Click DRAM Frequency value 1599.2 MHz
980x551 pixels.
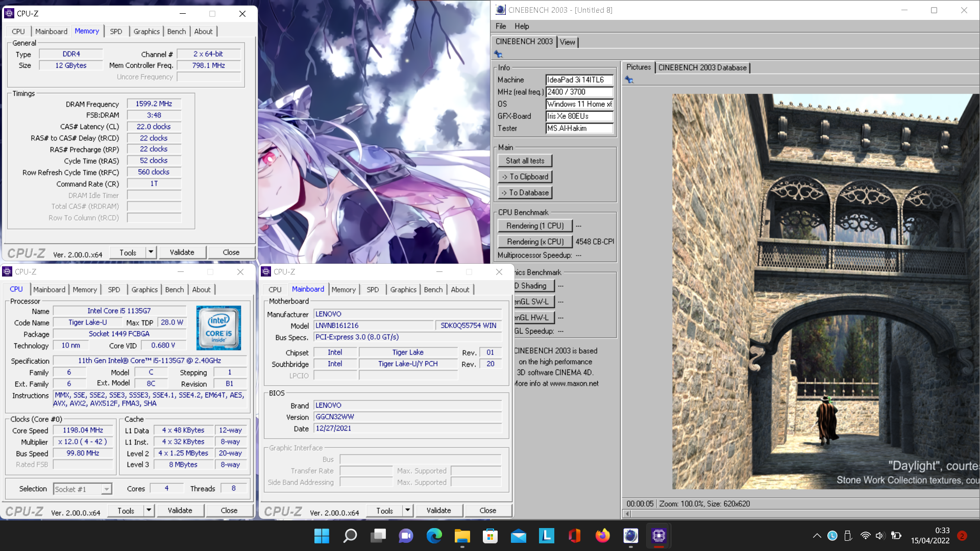coord(154,104)
